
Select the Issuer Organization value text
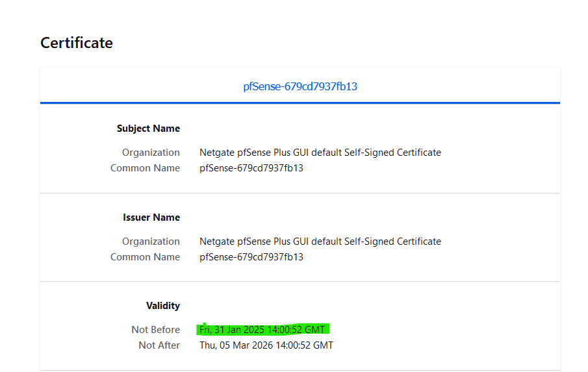(x=320, y=242)
